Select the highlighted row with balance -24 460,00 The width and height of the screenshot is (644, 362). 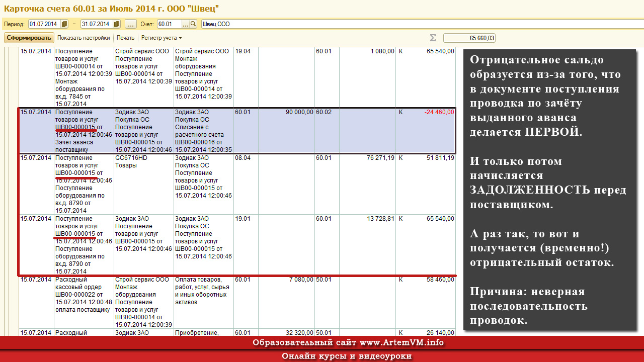click(236, 131)
